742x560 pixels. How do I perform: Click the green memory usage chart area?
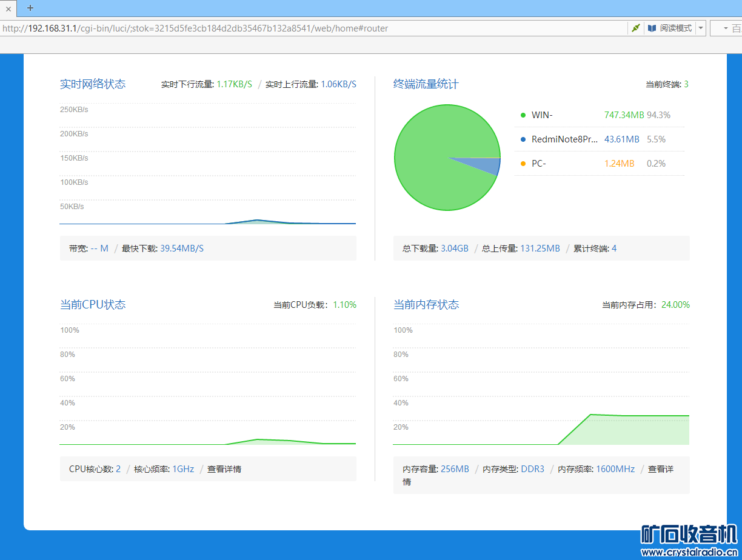tap(630, 430)
